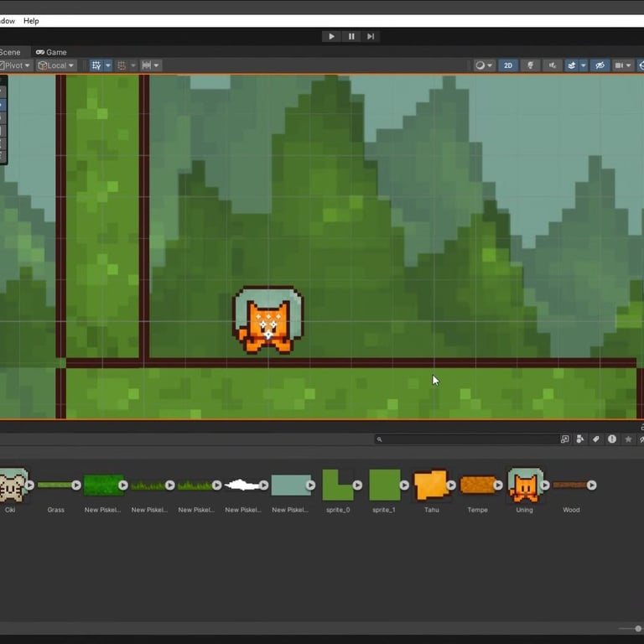Click the Step frame button
The width and height of the screenshot is (644, 644).
[371, 36]
